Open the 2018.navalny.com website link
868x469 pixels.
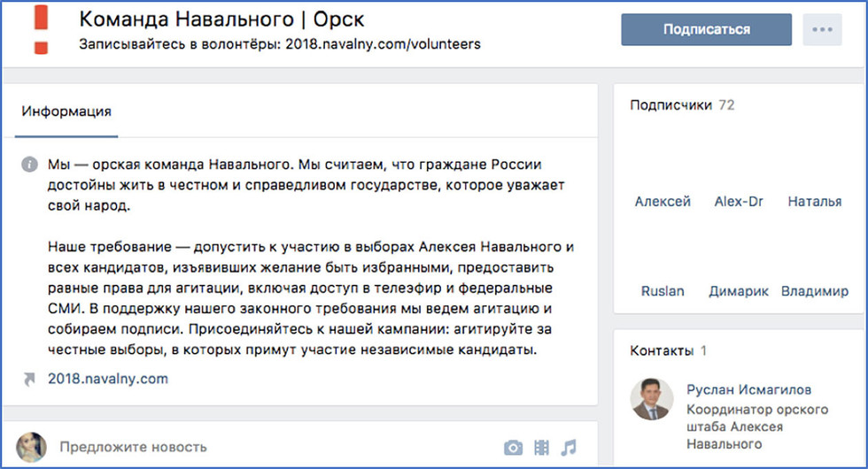point(108,379)
